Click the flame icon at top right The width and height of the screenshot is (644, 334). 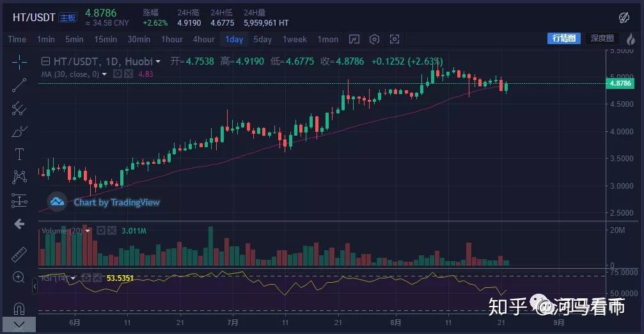[x=631, y=39]
